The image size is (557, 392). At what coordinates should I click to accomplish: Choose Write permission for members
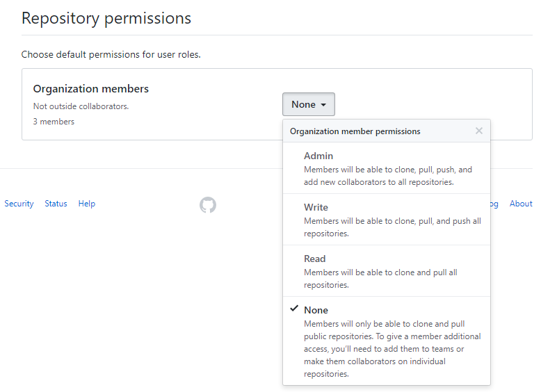pyautogui.click(x=316, y=208)
